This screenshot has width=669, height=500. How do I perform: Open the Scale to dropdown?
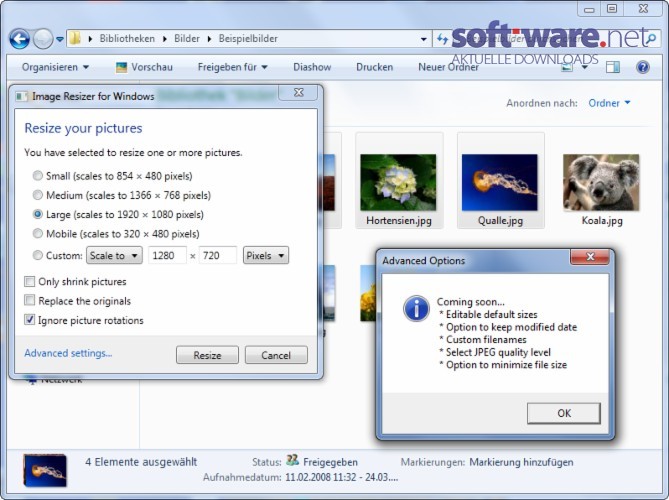(x=114, y=256)
